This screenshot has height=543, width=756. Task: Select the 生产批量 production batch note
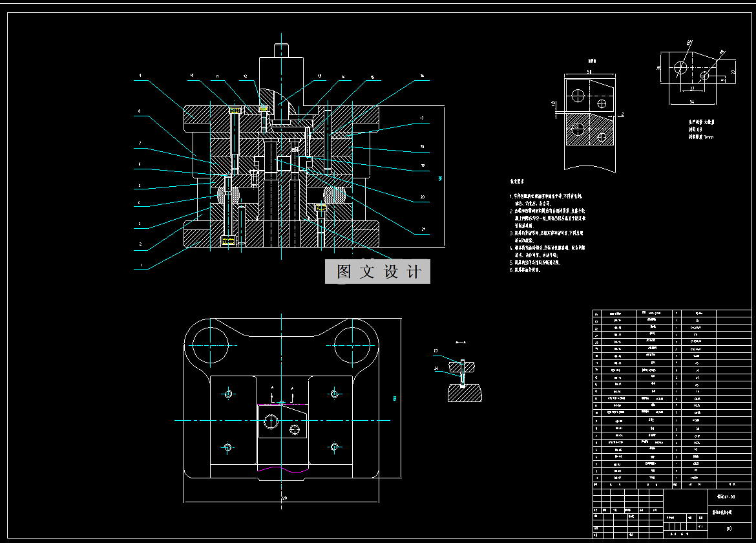click(702, 122)
